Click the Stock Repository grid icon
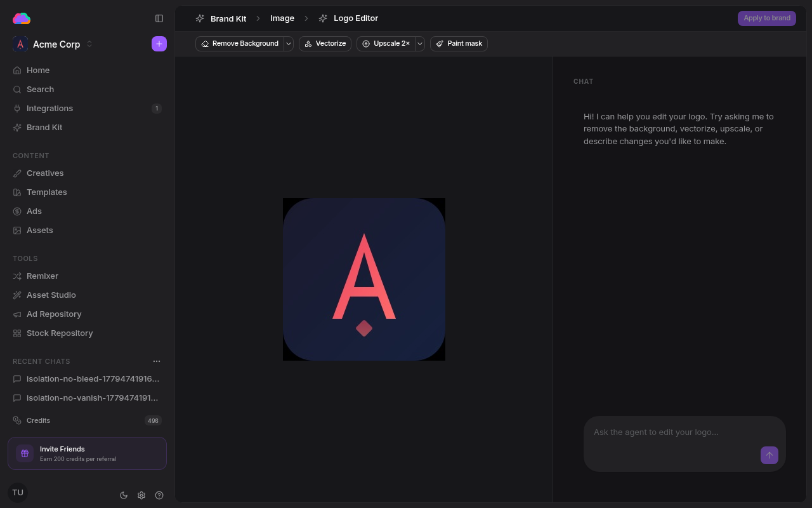Viewport: 812px width, 508px height. click(x=17, y=333)
